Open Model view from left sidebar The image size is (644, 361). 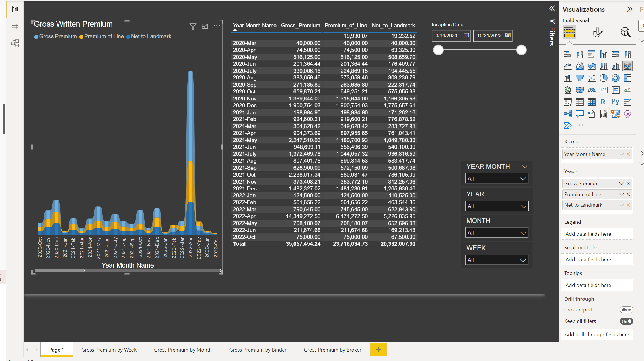coord(15,43)
